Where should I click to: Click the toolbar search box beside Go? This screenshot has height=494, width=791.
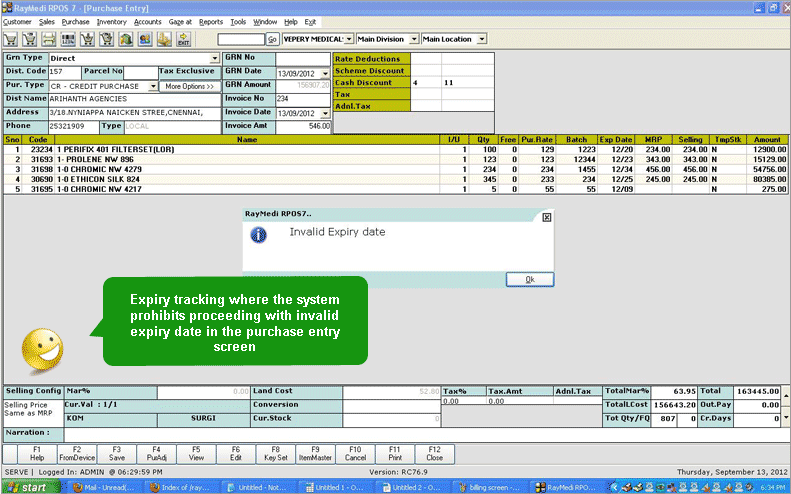241,39
